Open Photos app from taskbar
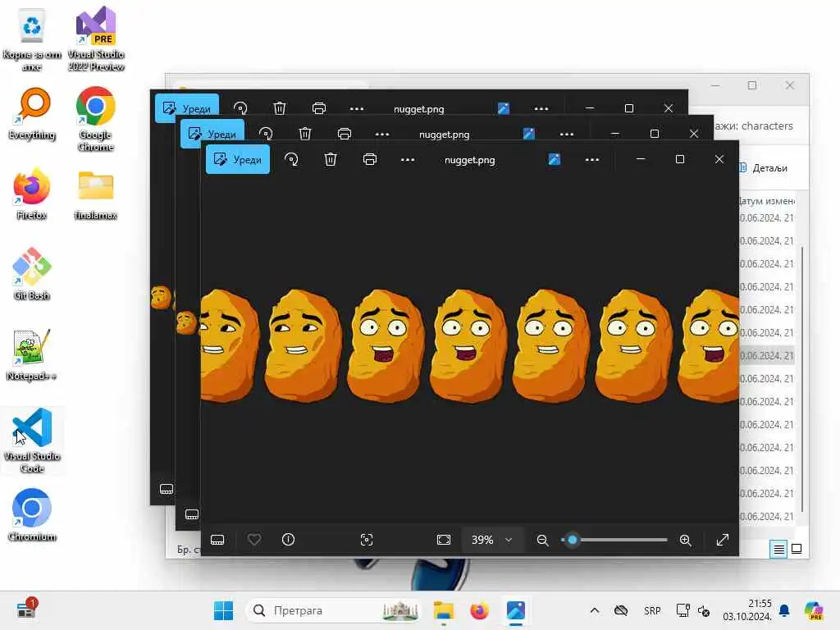840x630 pixels. tap(515, 610)
